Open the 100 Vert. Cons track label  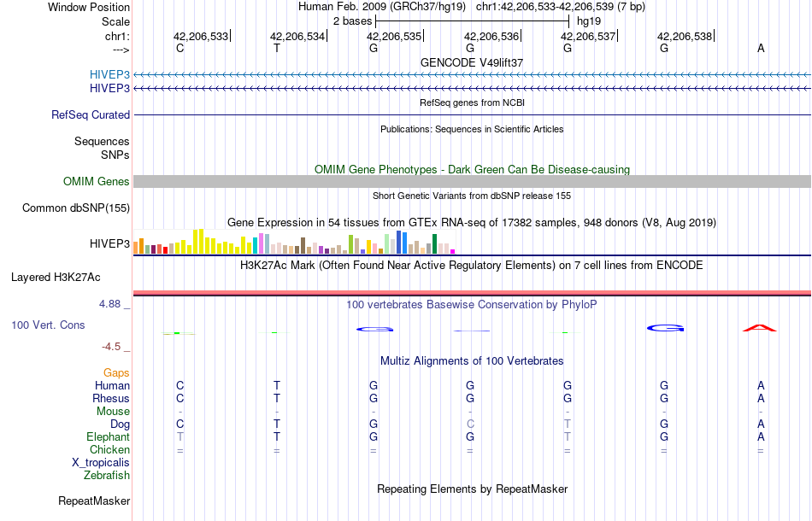[48, 325]
